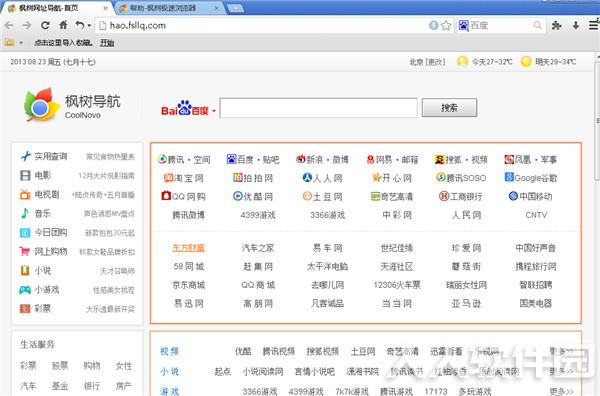Visit 工商银行 from the site grid
This screenshot has width=600, height=396.
point(461,196)
